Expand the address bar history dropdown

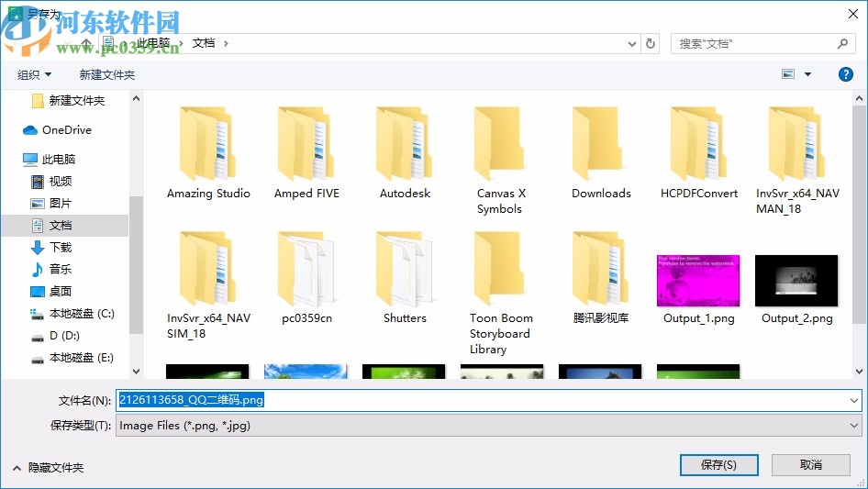pyautogui.click(x=631, y=43)
